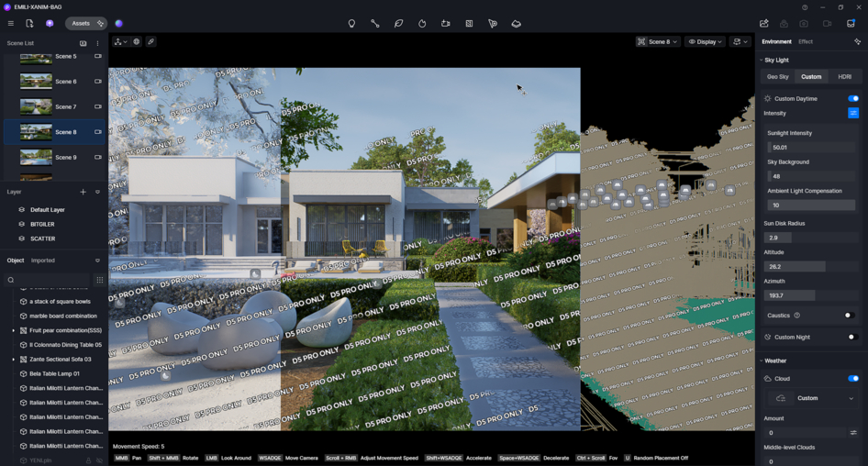
Task: Click camera icon beside Scene 7
Action: [x=98, y=106]
